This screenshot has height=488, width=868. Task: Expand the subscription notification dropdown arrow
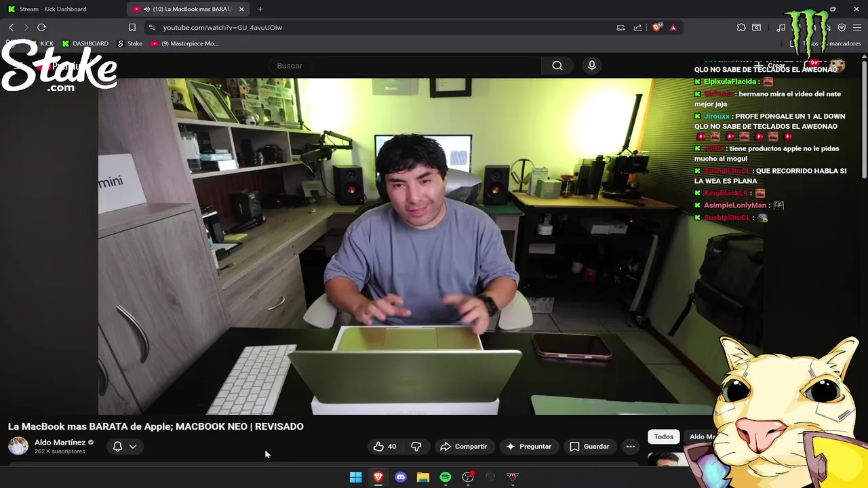coord(133,446)
